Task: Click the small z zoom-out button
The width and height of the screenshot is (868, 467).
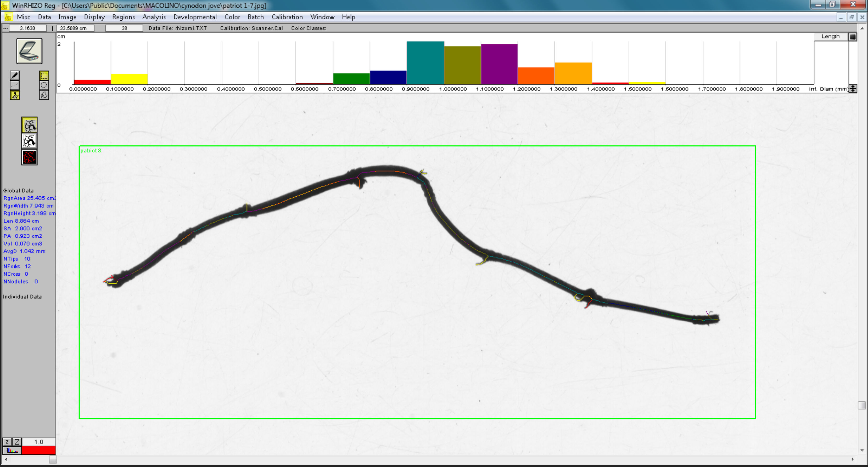Action: (7, 442)
